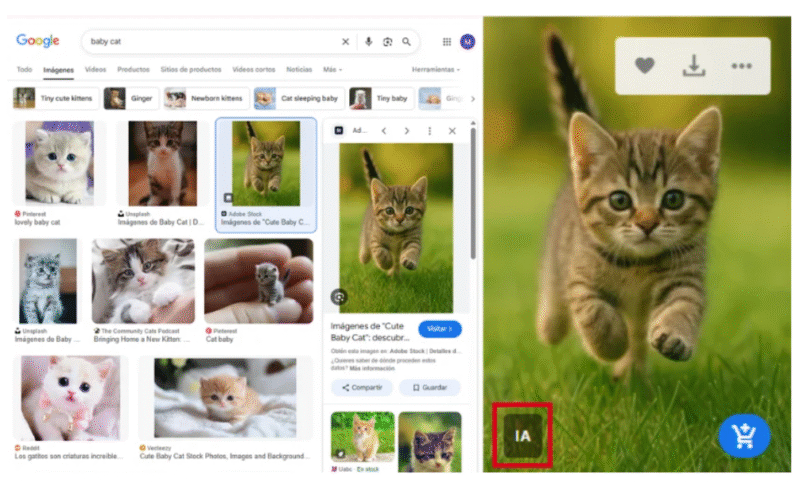The width and height of the screenshot is (800, 482).
Task: Click the magnifying glass search icon
Action: (x=406, y=41)
